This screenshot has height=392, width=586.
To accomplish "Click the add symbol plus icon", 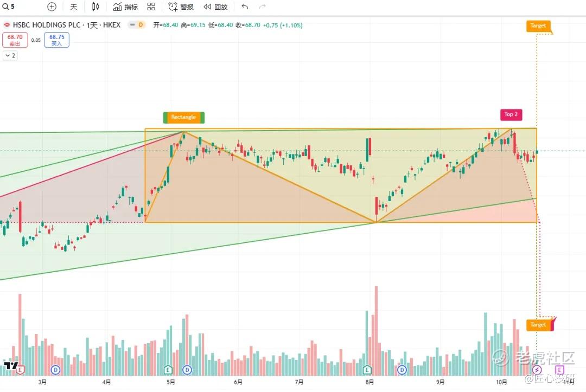I will click(52, 7).
